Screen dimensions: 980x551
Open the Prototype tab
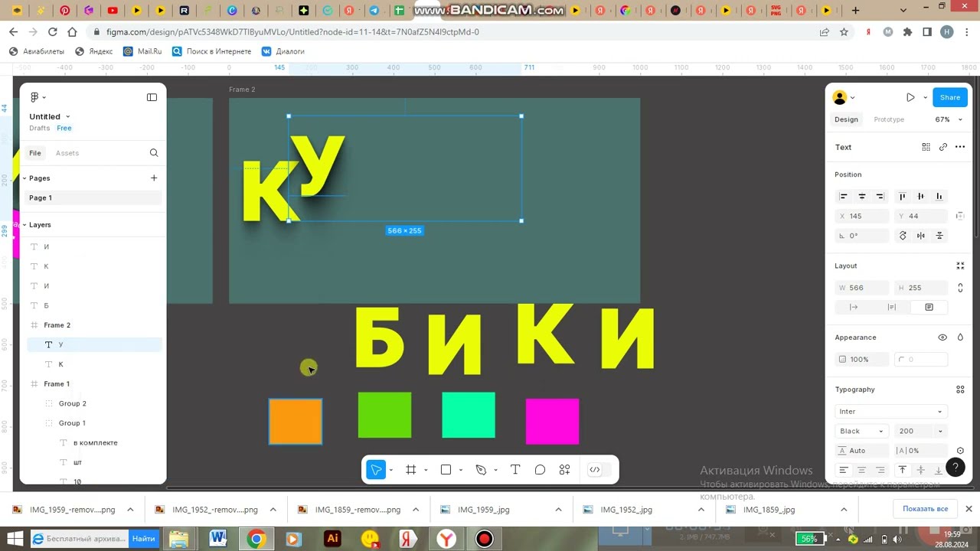point(889,119)
